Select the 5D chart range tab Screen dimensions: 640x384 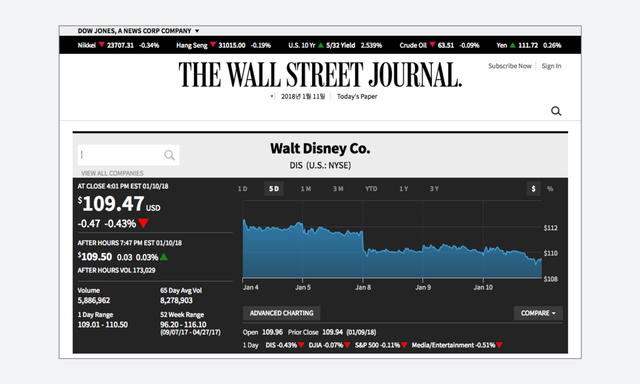274,189
